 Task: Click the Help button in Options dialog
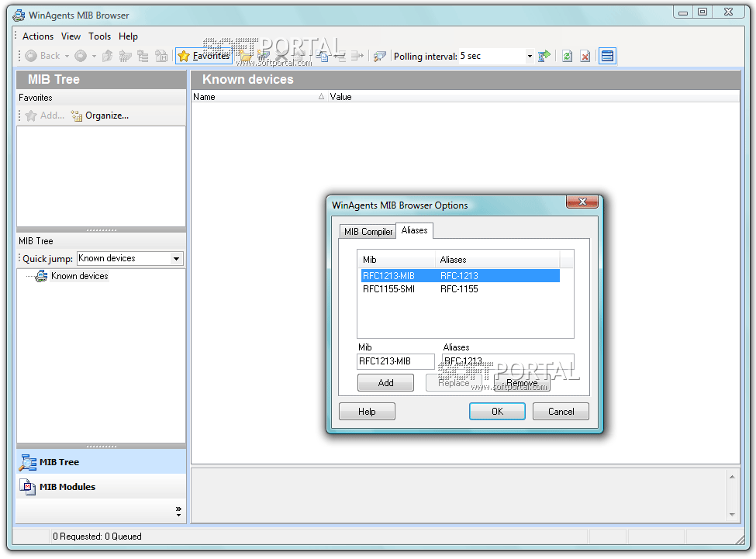point(367,412)
